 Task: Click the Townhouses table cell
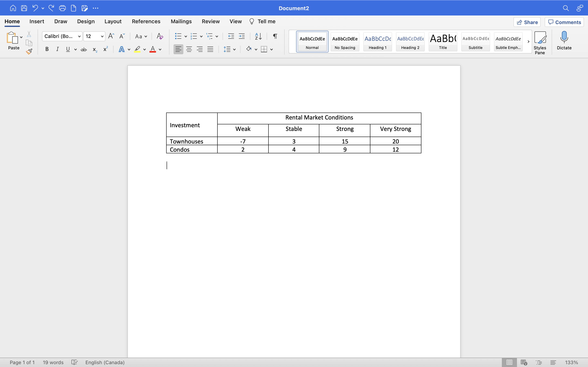point(192,141)
